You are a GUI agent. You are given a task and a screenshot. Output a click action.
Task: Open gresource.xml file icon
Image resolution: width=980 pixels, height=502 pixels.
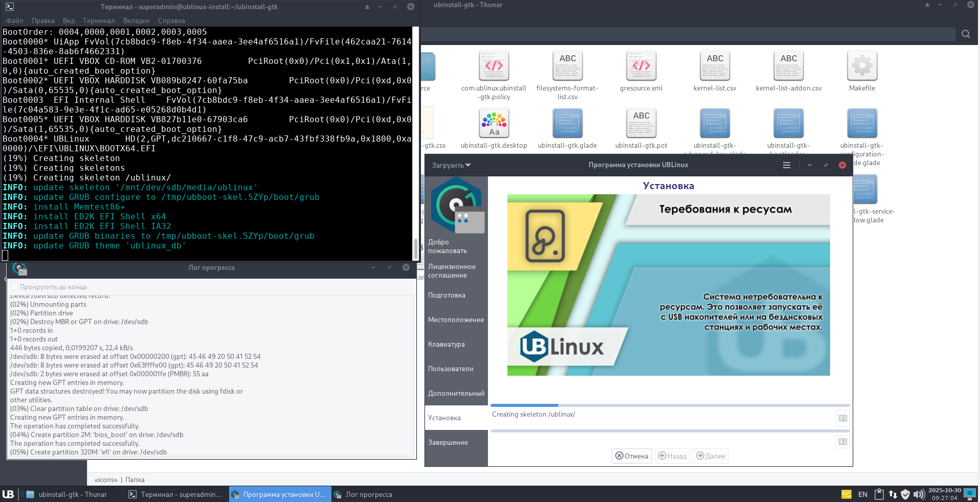pos(641,66)
